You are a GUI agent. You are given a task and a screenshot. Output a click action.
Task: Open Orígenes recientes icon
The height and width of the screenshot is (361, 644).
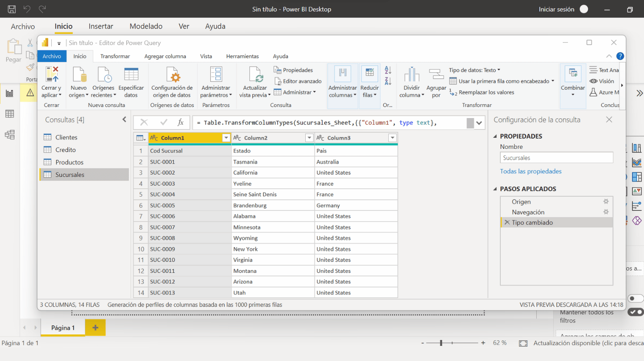(104, 74)
